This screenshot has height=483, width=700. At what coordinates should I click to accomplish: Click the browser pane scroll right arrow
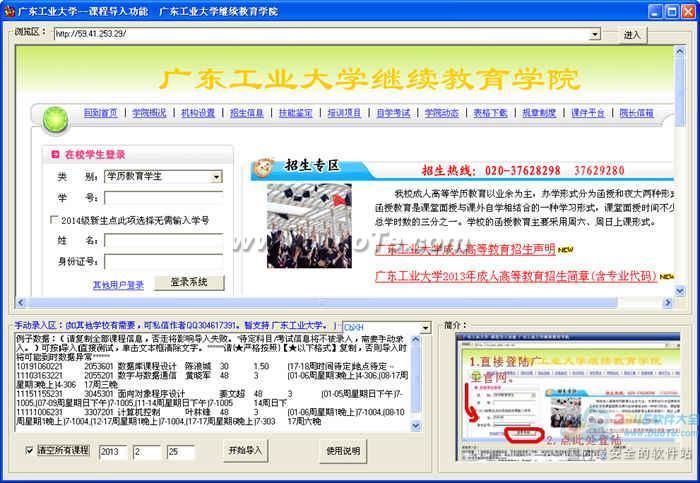tap(668, 303)
